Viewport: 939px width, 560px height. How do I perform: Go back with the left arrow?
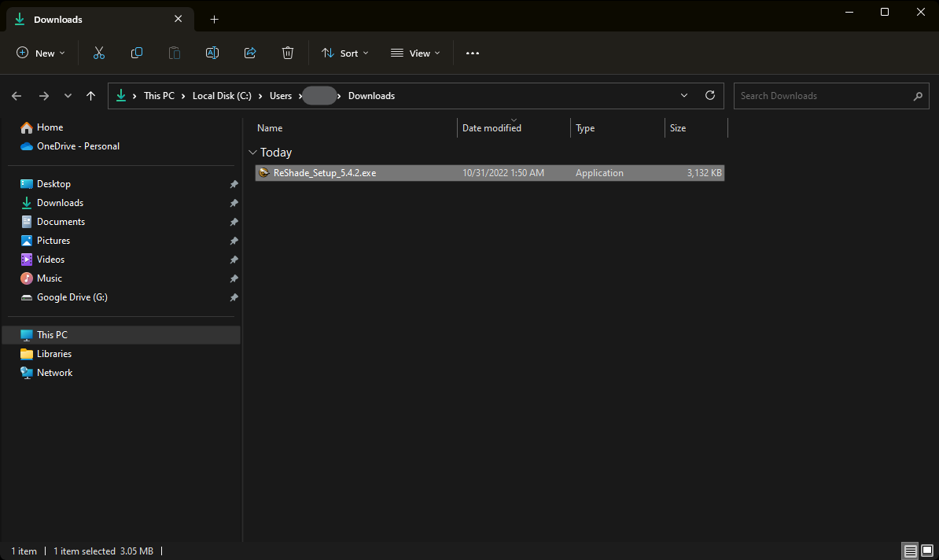tap(17, 96)
